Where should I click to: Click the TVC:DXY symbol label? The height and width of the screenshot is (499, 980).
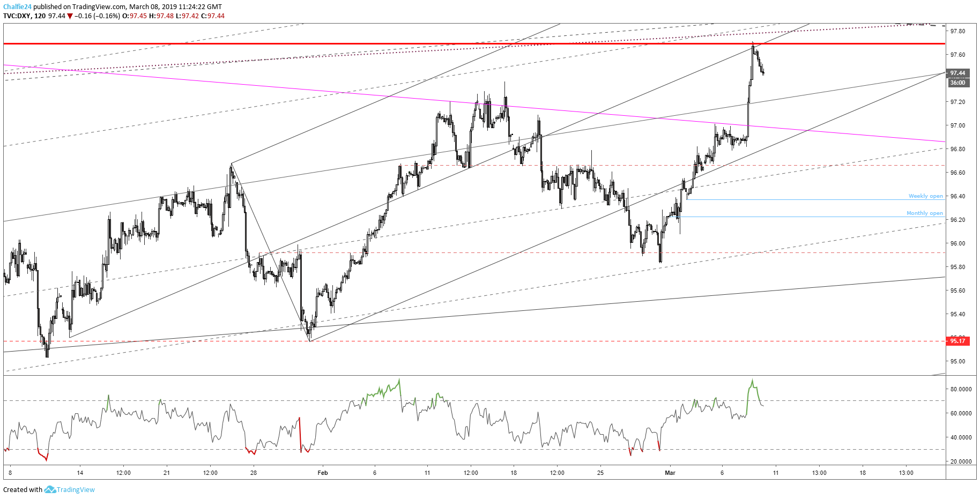coord(17,16)
